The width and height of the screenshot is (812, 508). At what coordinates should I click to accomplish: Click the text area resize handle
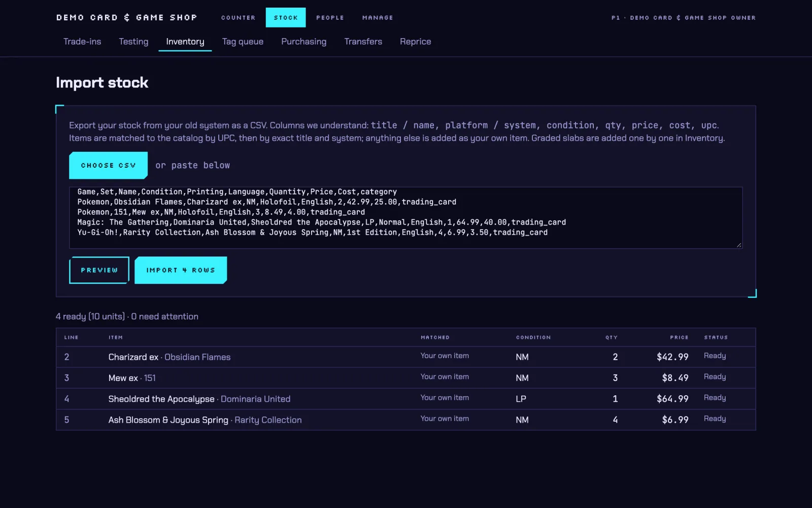click(x=739, y=245)
